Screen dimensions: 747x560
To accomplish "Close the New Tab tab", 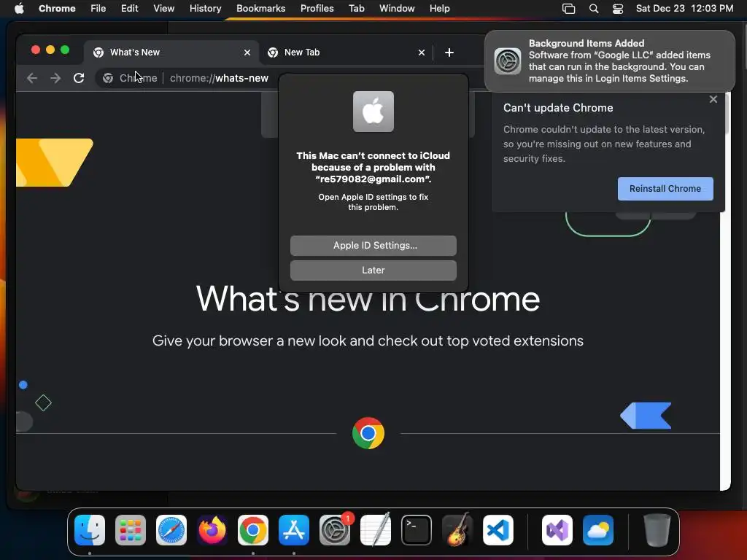I will pyautogui.click(x=422, y=52).
